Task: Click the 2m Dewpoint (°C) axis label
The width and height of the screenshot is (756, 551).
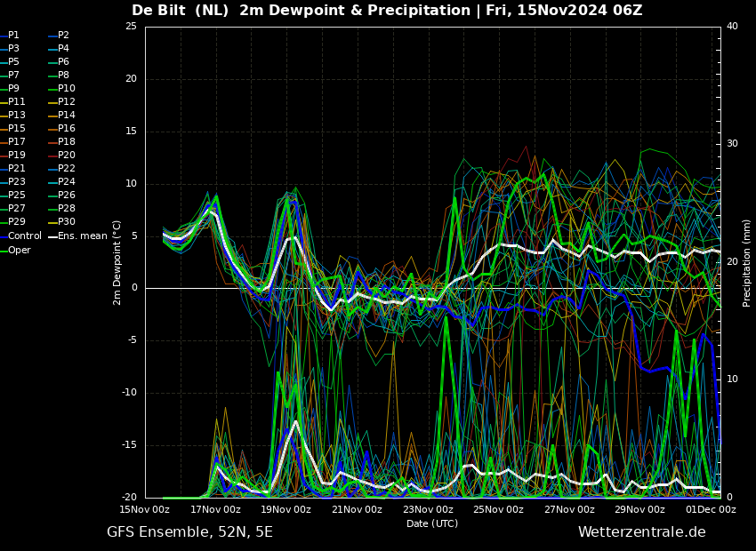Action: point(117,262)
